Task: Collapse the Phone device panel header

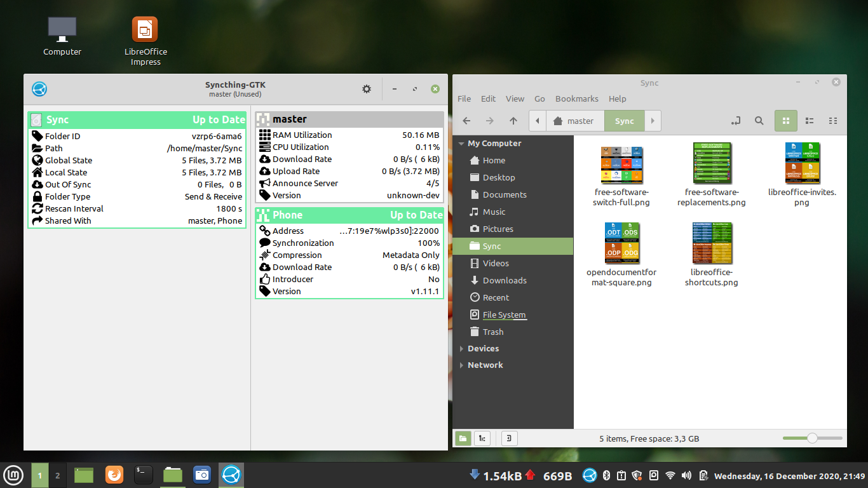Action: coord(349,215)
